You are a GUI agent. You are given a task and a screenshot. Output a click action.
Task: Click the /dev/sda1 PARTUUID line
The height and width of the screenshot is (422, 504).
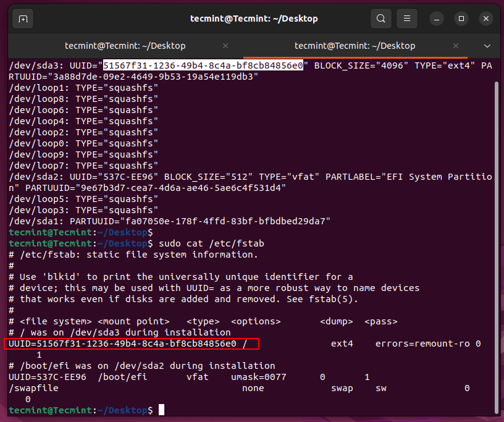pyautogui.click(x=169, y=222)
